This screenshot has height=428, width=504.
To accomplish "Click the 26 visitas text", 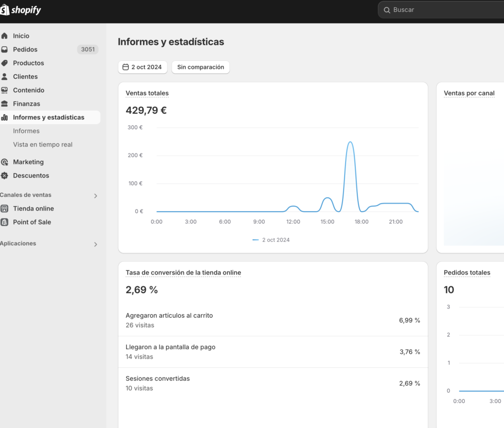I will coord(140,325).
